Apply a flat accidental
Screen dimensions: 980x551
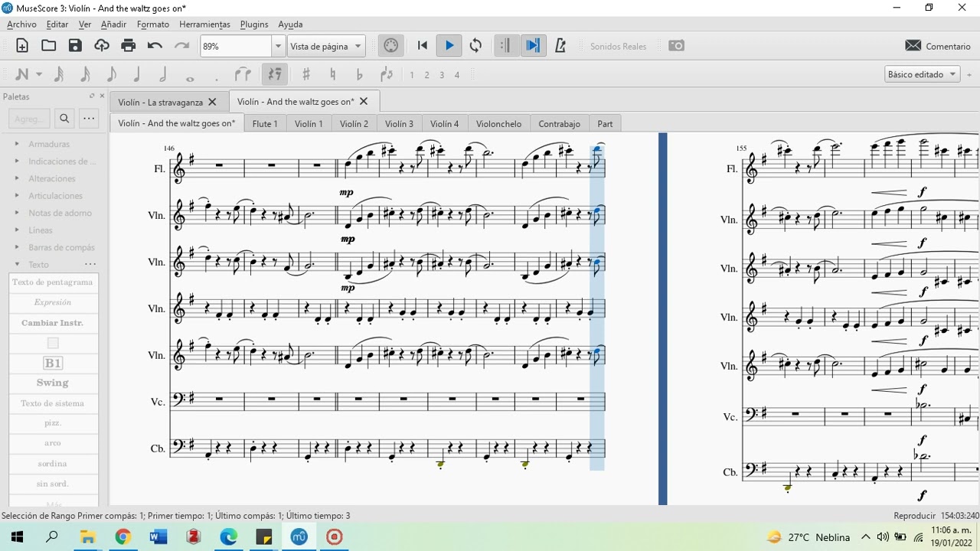click(x=359, y=74)
